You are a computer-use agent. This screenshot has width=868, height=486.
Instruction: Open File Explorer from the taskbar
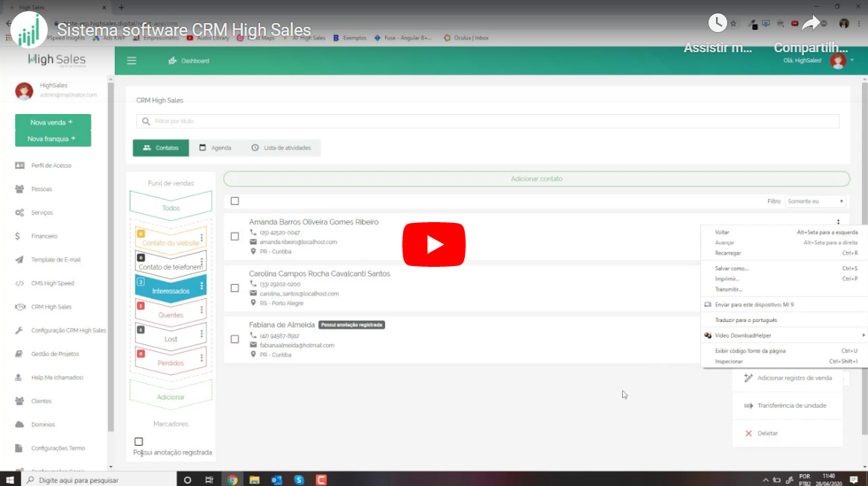pyautogui.click(x=254, y=480)
